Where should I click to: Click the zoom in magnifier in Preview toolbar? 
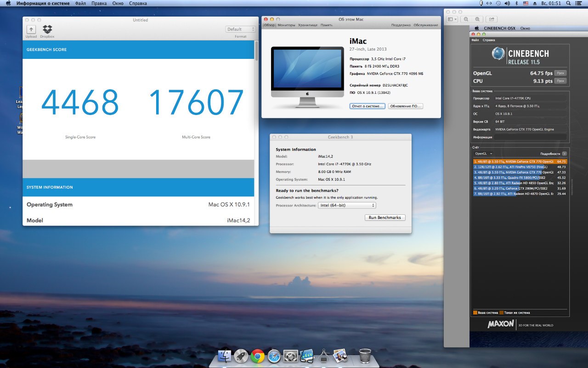click(x=478, y=19)
